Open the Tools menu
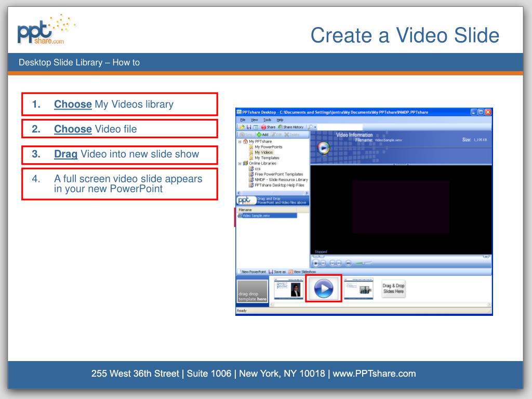The height and width of the screenshot is (399, 532). (268, 120)
